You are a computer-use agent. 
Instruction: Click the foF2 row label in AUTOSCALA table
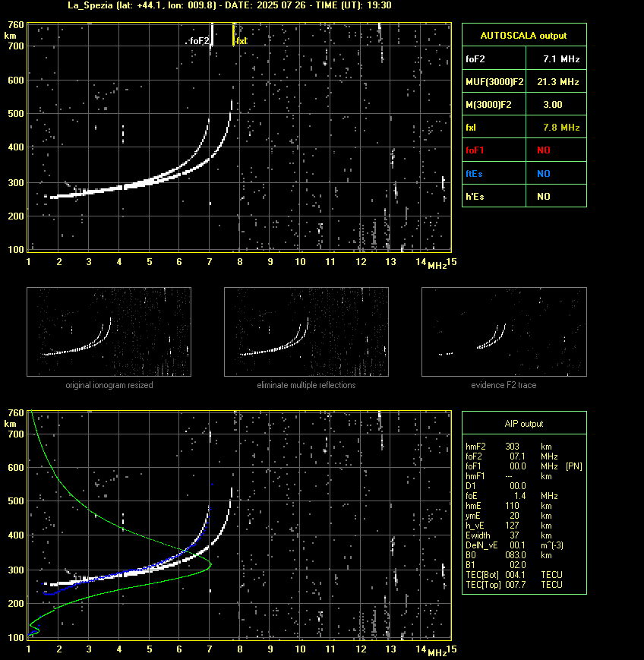pyautogui.click(x=475, y=59)
